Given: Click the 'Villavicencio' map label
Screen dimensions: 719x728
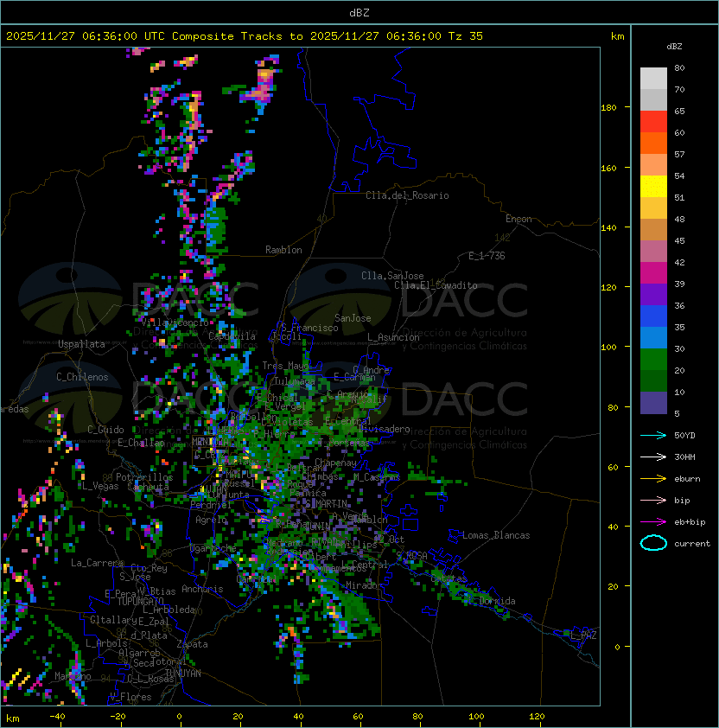Looking at the screenshot, I should [x=175, y=322].
